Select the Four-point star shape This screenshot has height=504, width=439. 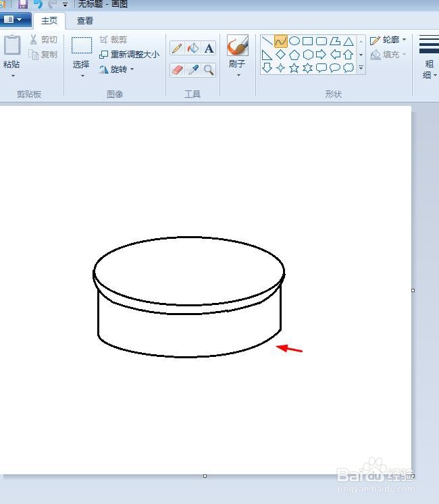pos(281,68)
